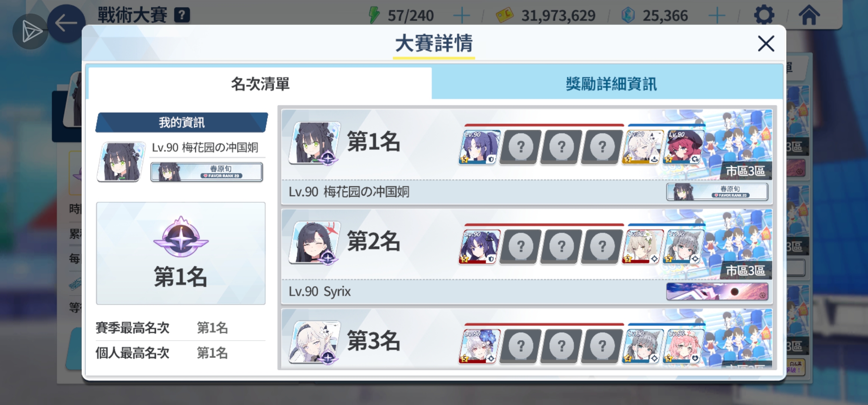Tap the paper-plane send icon
Image resolution: width=868 pixels, height=405 pixels.
point(31,31)
